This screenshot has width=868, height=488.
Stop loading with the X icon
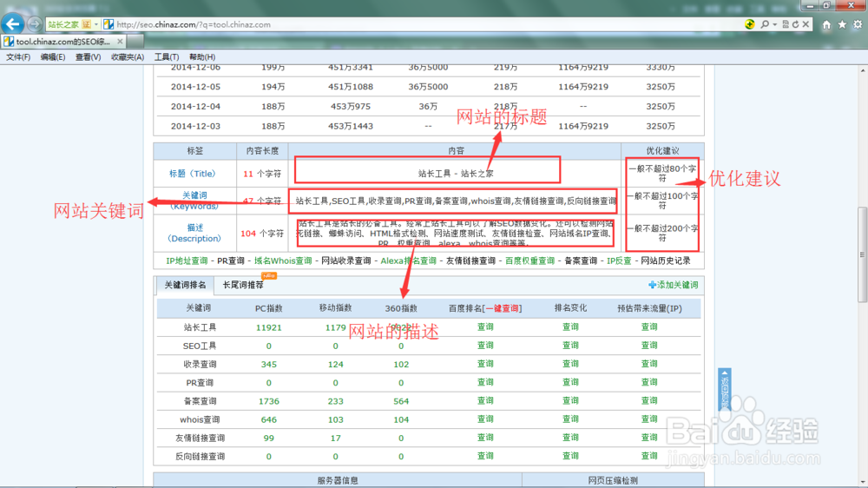[806, 24]
